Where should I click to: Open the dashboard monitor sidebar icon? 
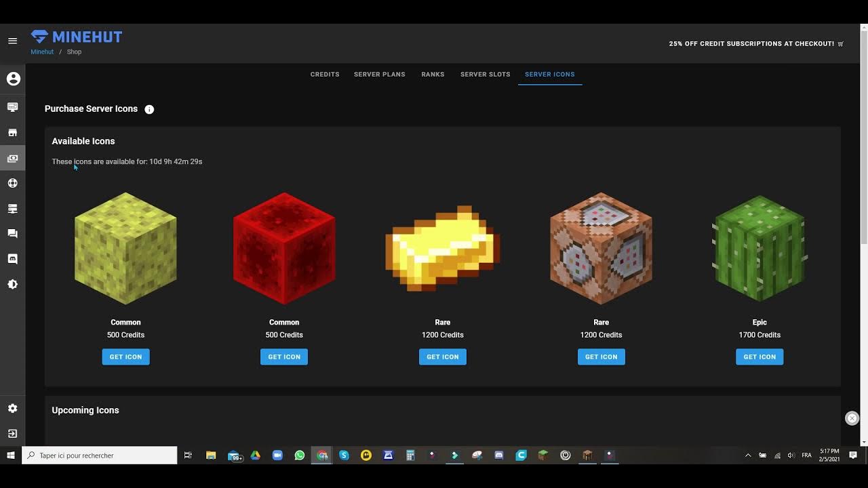(x=13, y=107)
